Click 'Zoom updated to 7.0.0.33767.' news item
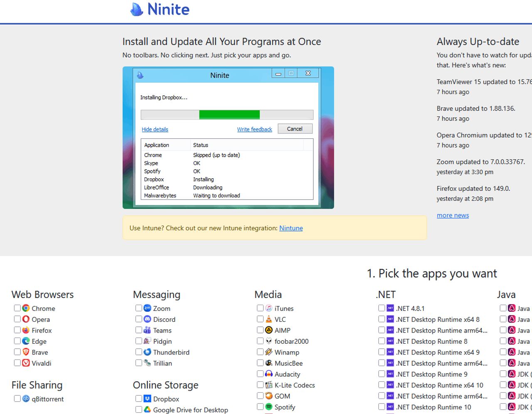532x414 pixels. point(481,162)
